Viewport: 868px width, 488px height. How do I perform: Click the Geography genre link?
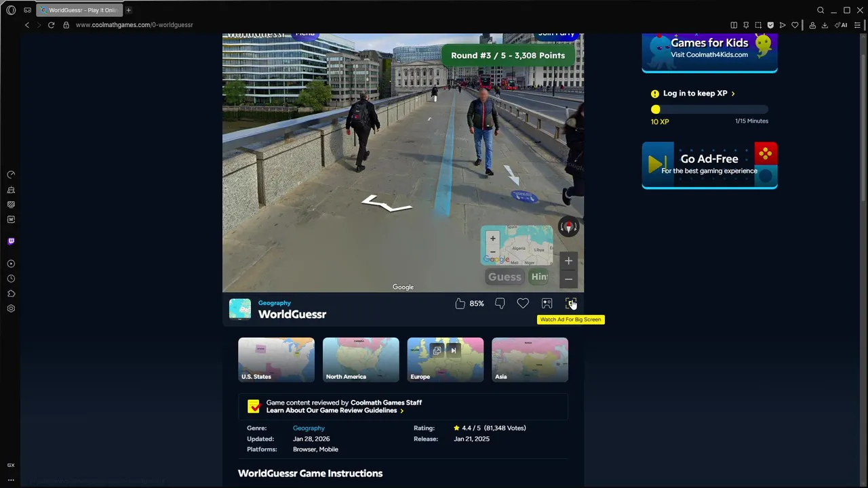(x=309, y=428)
